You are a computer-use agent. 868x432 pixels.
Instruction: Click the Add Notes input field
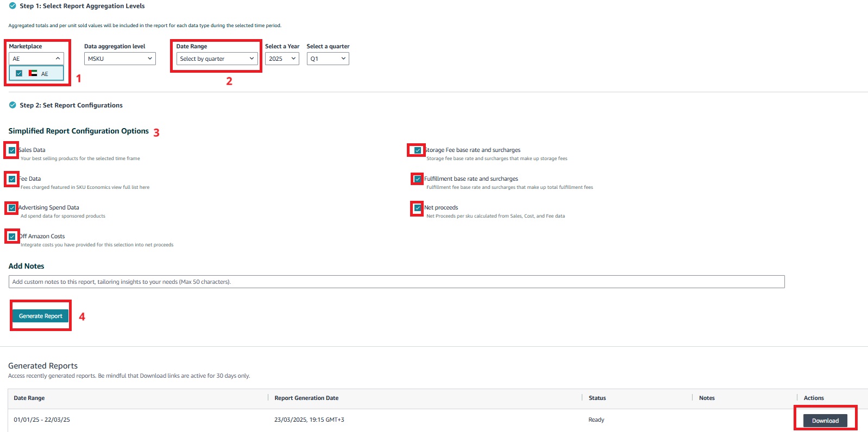pyautogui.click(x=397, y=282)
